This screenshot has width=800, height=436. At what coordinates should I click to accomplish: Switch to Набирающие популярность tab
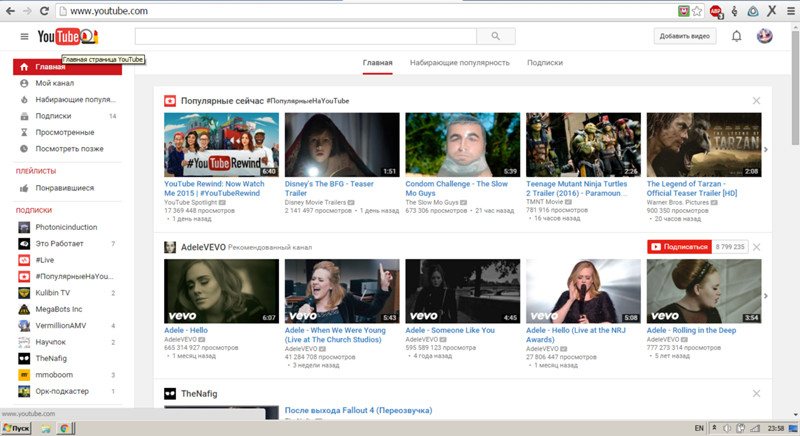(460, 63)
